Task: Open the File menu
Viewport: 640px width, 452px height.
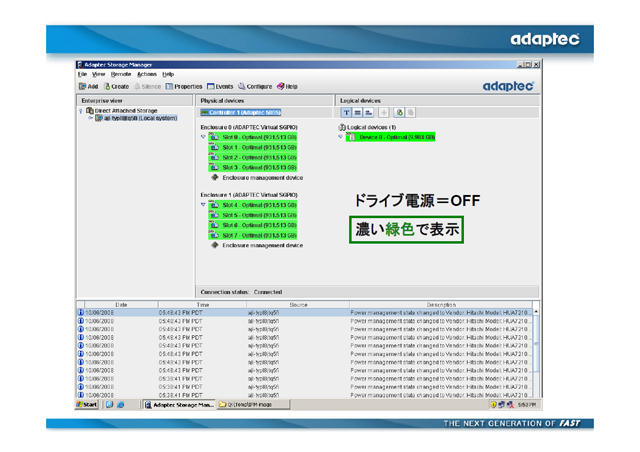Action: click(82, 74)
